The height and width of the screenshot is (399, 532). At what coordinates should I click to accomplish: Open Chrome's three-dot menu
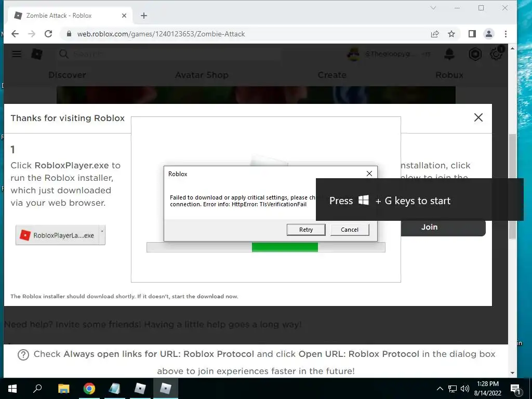[x=506, y=34]
